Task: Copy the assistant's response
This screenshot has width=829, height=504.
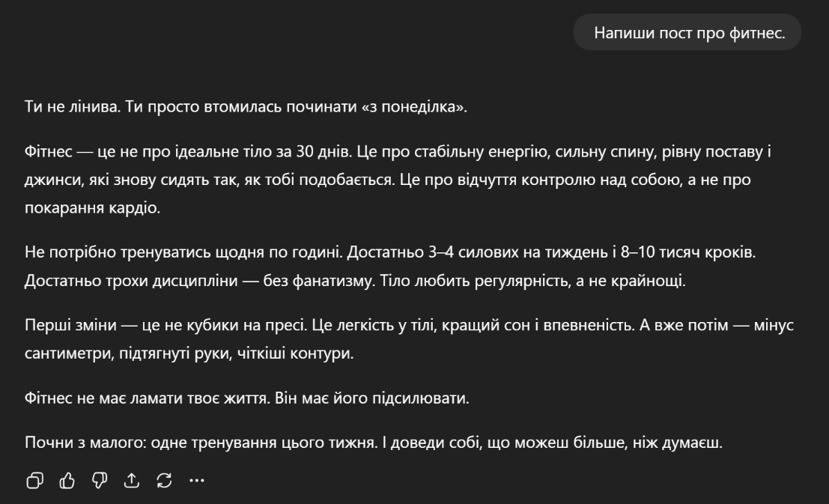Action: pos(34,481)
